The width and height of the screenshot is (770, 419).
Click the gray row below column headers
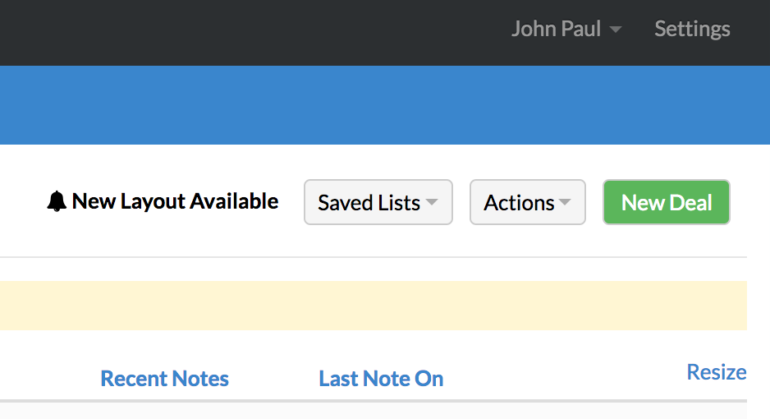point(373,412)
